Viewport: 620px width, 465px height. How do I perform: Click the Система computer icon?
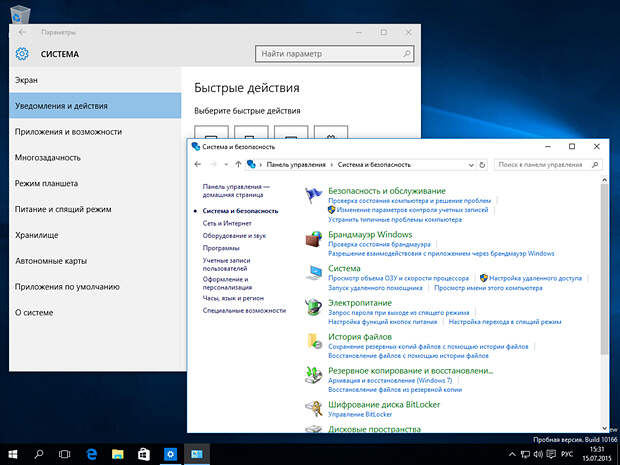pos(314,273)
